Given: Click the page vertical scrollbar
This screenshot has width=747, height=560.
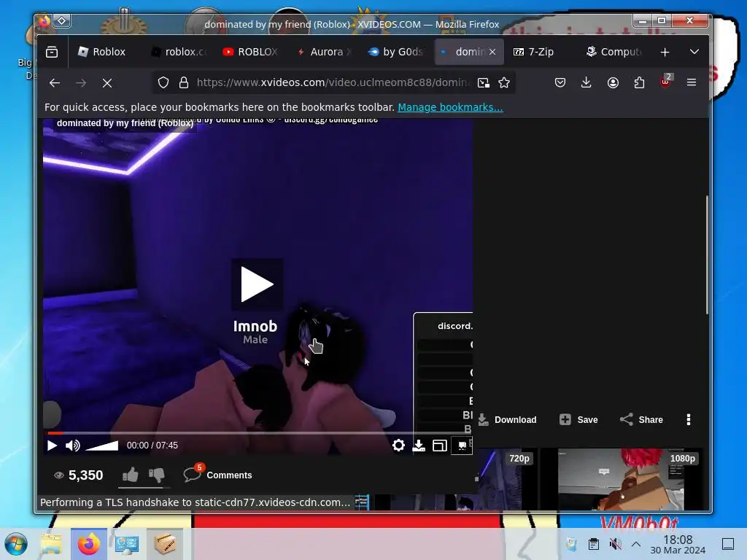Looking at the screenshot, I should [707, 254].
